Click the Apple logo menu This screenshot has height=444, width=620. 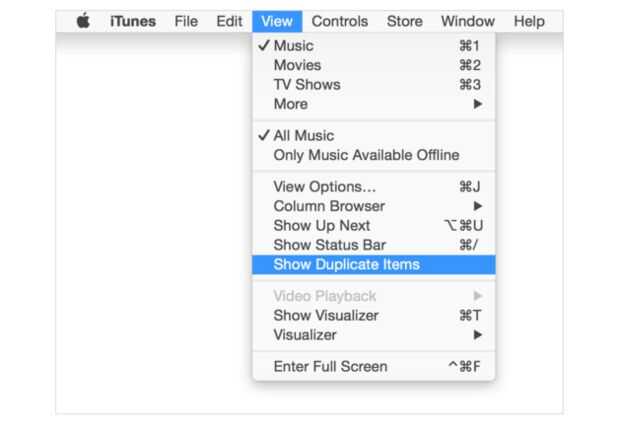point(83,21)
